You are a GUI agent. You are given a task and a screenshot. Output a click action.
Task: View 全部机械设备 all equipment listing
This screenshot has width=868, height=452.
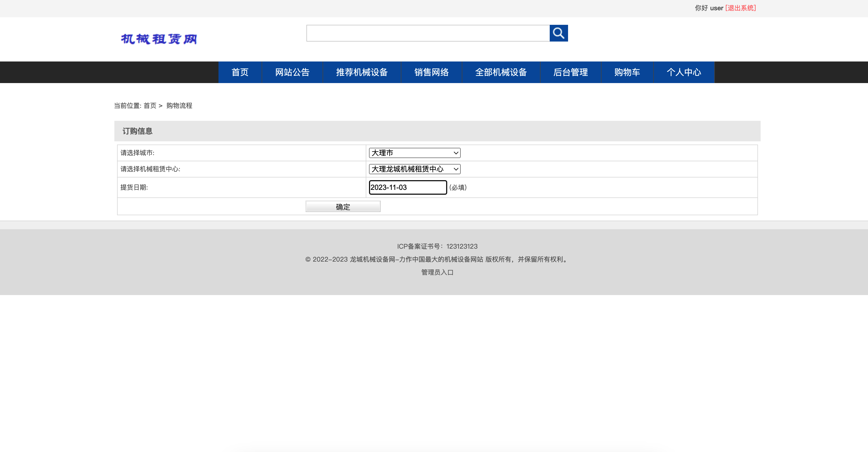(501, 72)
